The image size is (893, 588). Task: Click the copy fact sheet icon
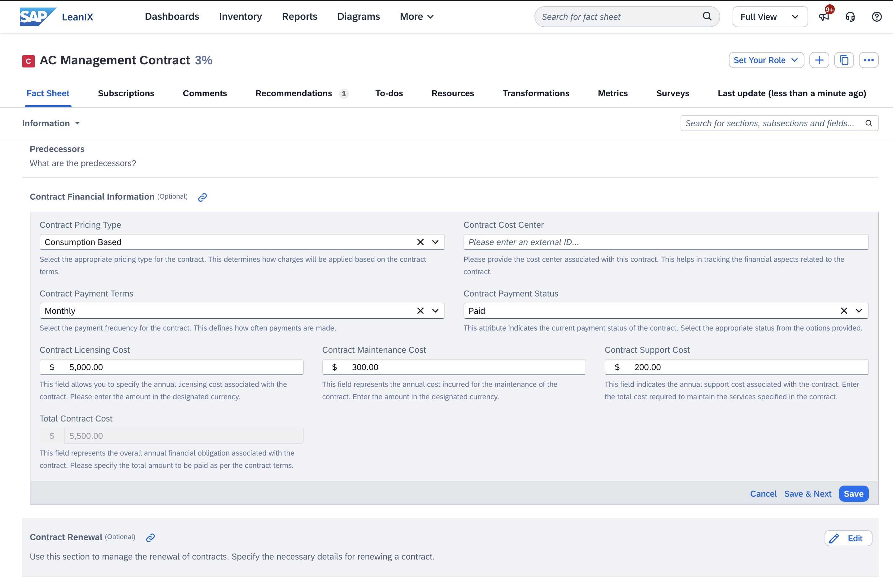tap(844, 60)
